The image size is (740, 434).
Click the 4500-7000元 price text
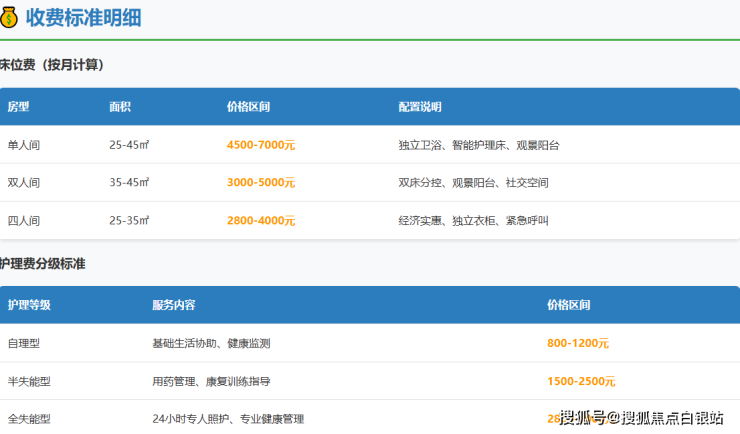(261, 145)
